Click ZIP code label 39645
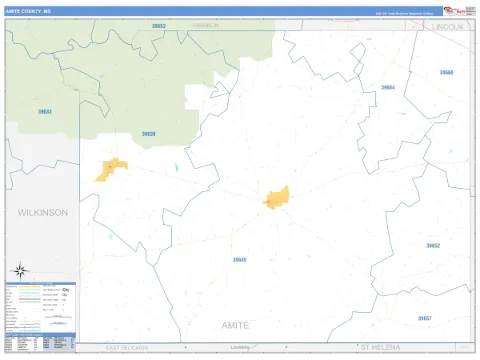The image size is (480, 360). tap(240, 260)
